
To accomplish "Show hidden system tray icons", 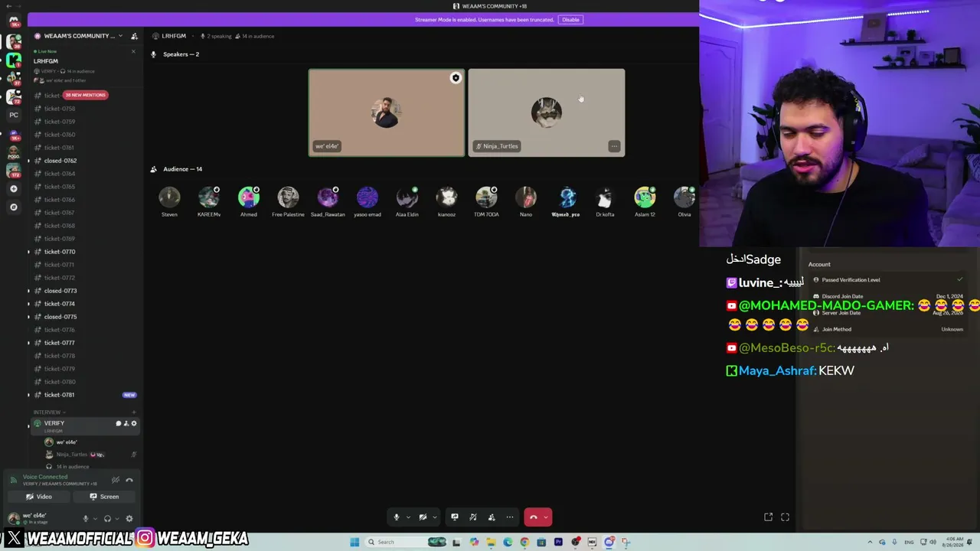I will click(x=870, y=543).
